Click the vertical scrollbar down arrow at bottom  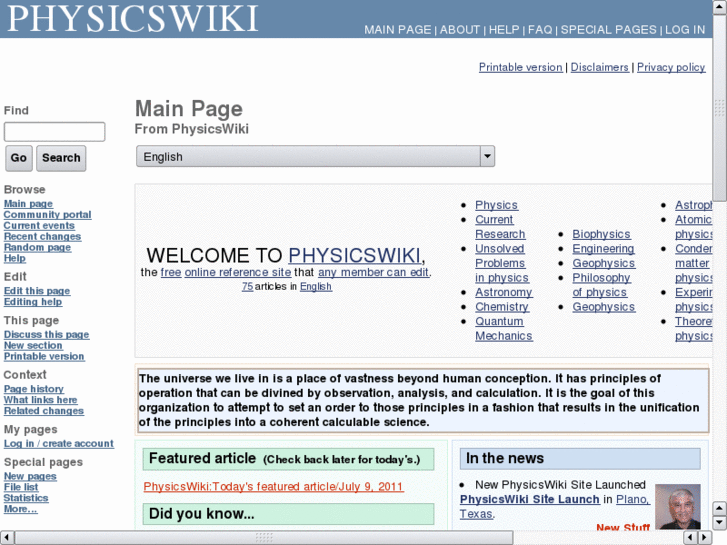point(720,523)
